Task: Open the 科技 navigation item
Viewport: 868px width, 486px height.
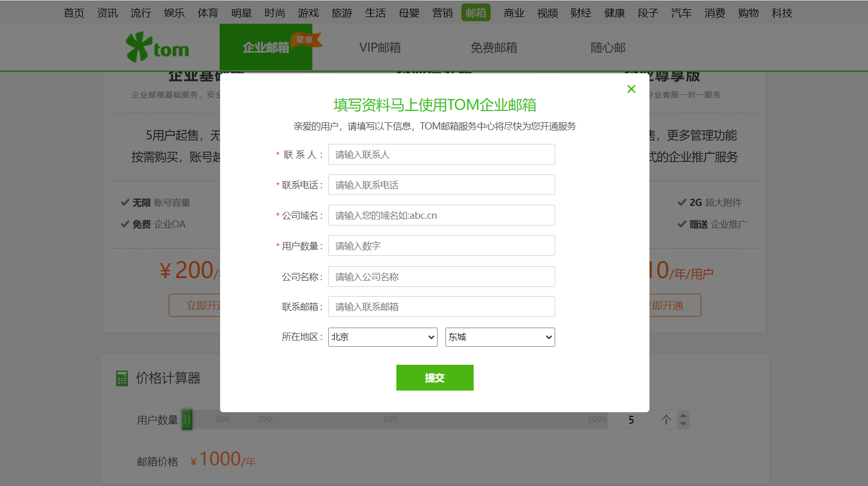Action: (x=781, y=12)
